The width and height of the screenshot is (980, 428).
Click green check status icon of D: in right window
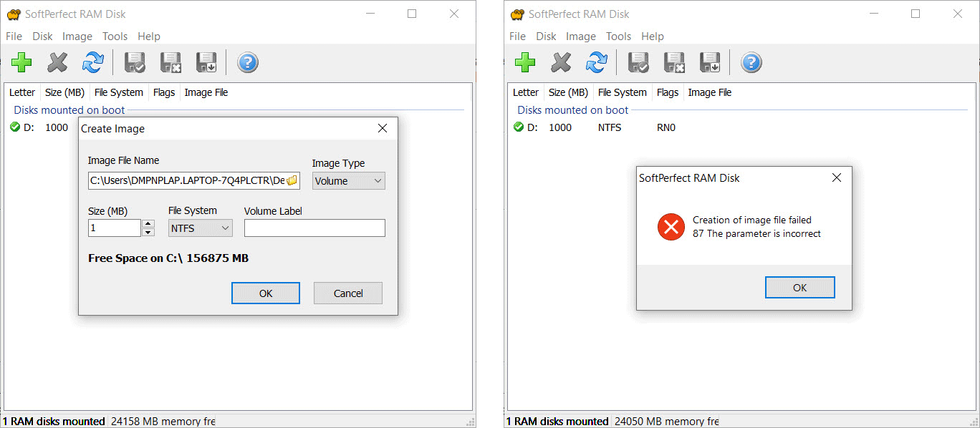(x=519, y=127)
